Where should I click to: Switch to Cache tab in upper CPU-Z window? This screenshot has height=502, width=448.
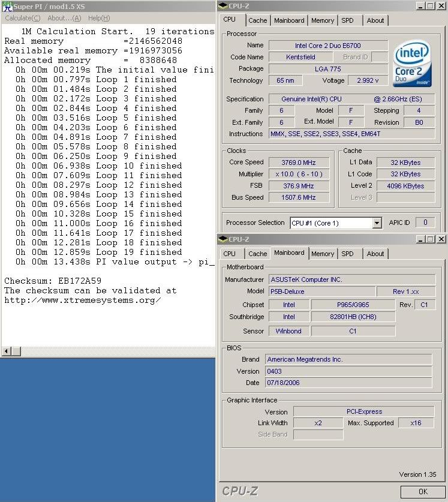pyautogui.click(x=257, y=20)
